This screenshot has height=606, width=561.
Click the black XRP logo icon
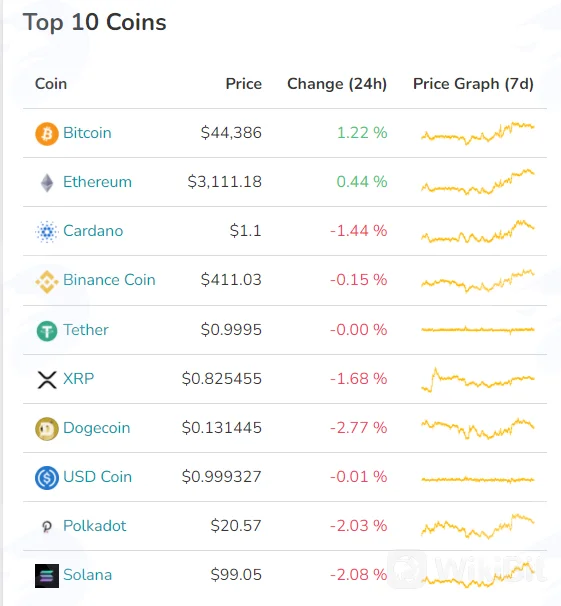tap(47, 380)
